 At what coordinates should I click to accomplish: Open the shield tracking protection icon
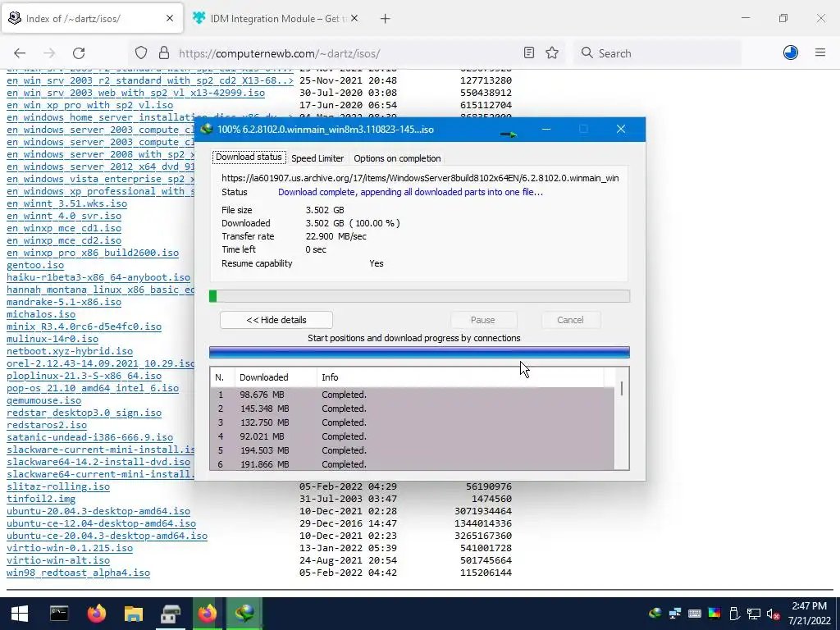(x=141, y=53)
